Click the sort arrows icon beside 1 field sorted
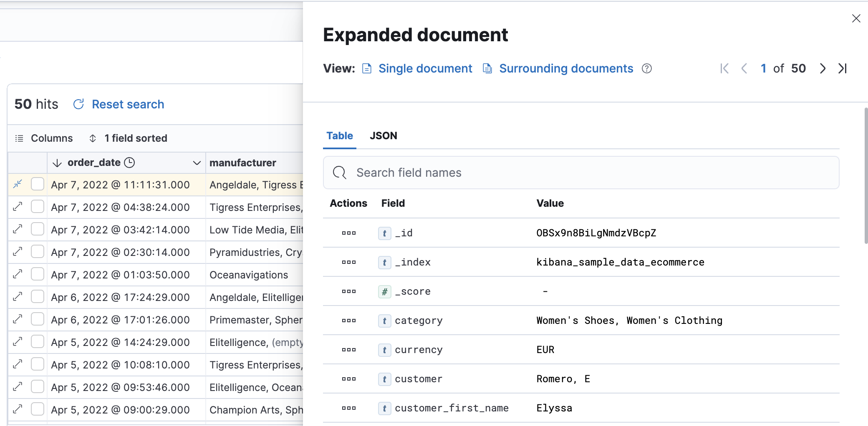Viewport: 868px width, 426px height. [93, 138]
